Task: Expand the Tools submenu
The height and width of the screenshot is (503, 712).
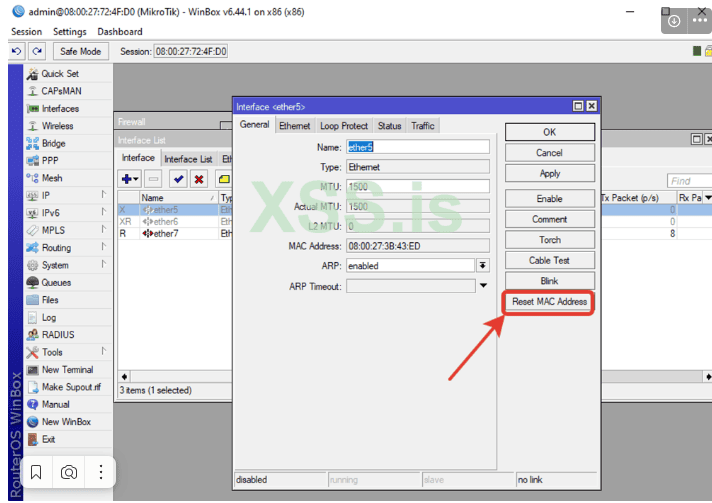Action: 104,351
